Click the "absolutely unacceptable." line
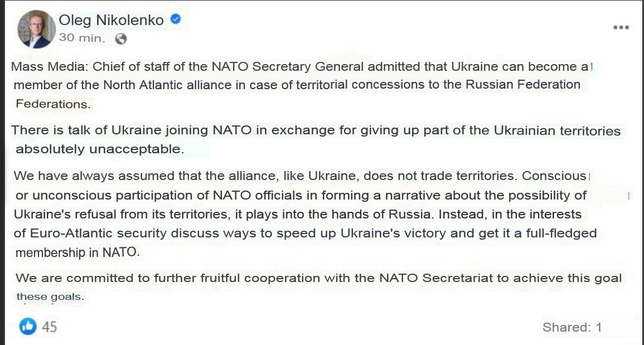 click(100, 149)
